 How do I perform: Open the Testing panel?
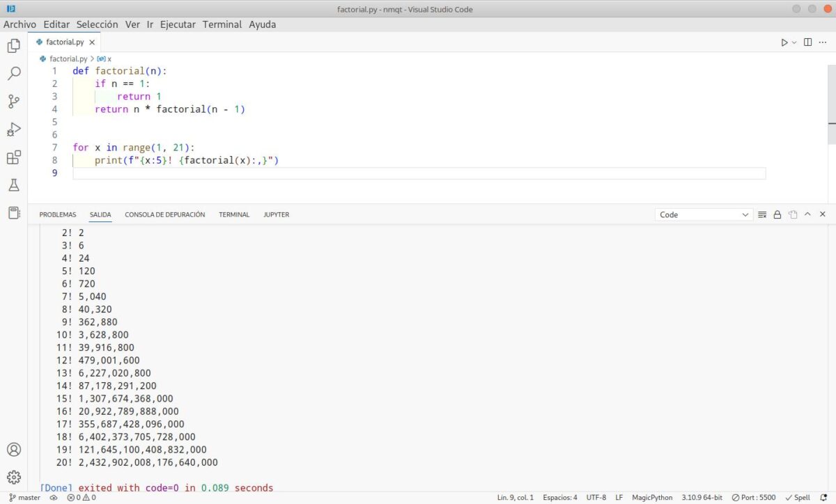(14, 184)
